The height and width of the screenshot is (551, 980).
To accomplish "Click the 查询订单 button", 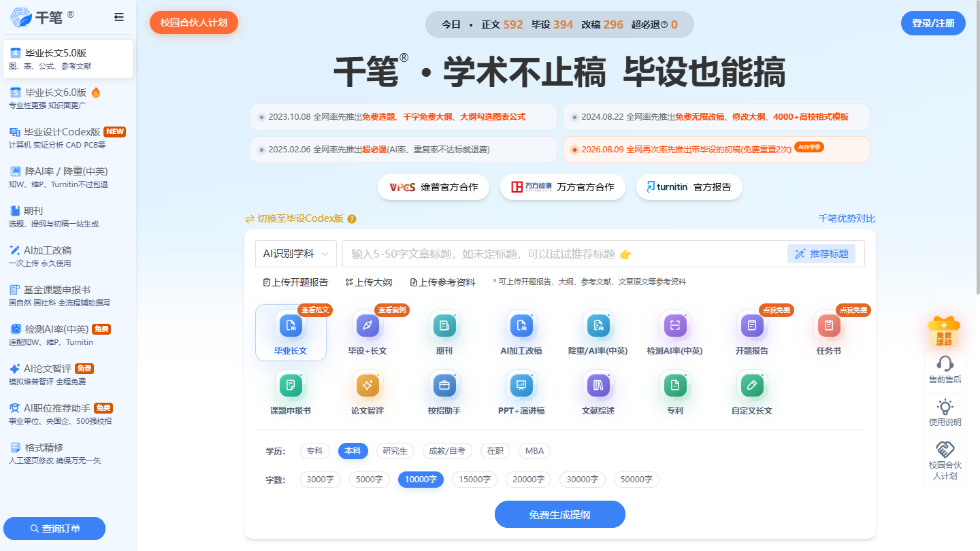I will tap(54, 529).
